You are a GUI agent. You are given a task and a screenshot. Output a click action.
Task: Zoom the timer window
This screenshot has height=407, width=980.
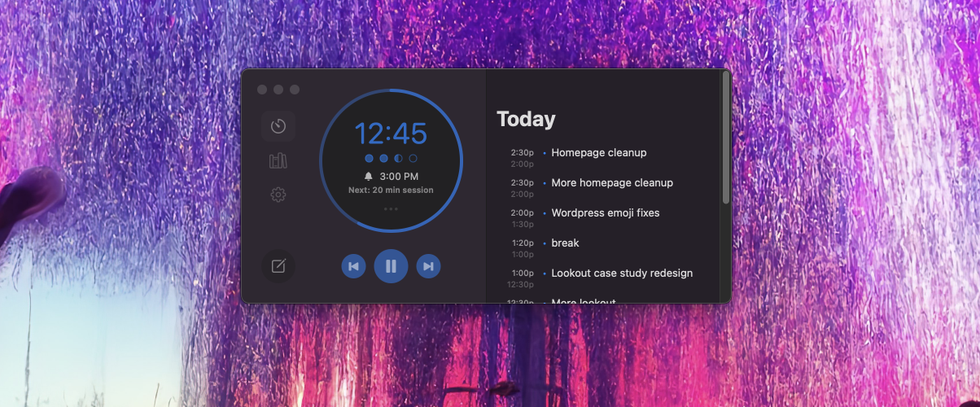[295, 90]
